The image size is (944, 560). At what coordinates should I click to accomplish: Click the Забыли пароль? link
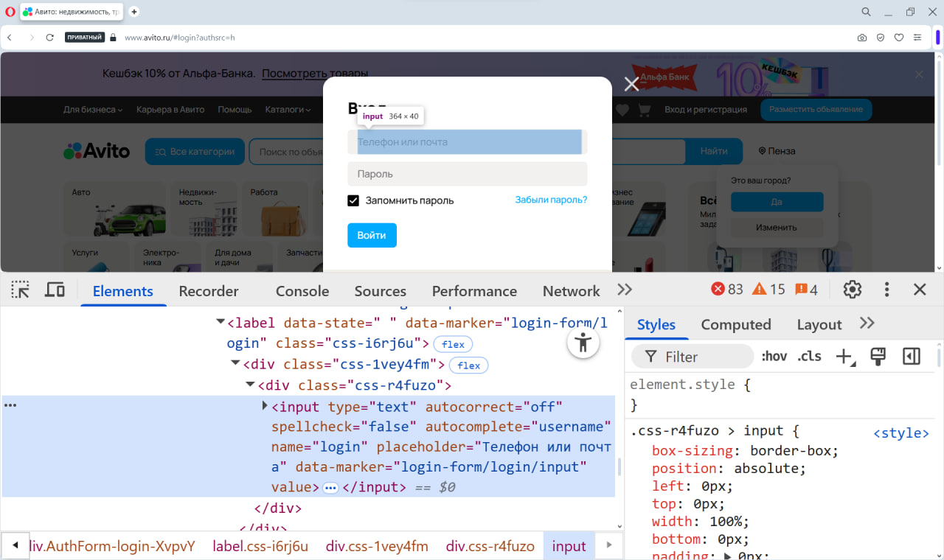[551, 200]
